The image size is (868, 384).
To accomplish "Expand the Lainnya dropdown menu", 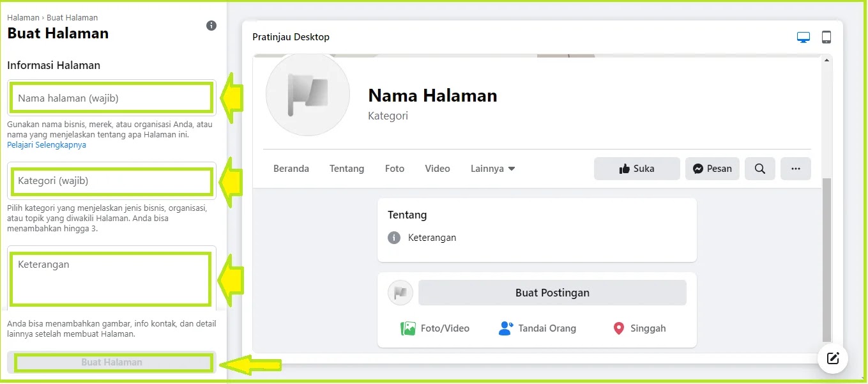I will pyautogui.click(x=492, y=168).
